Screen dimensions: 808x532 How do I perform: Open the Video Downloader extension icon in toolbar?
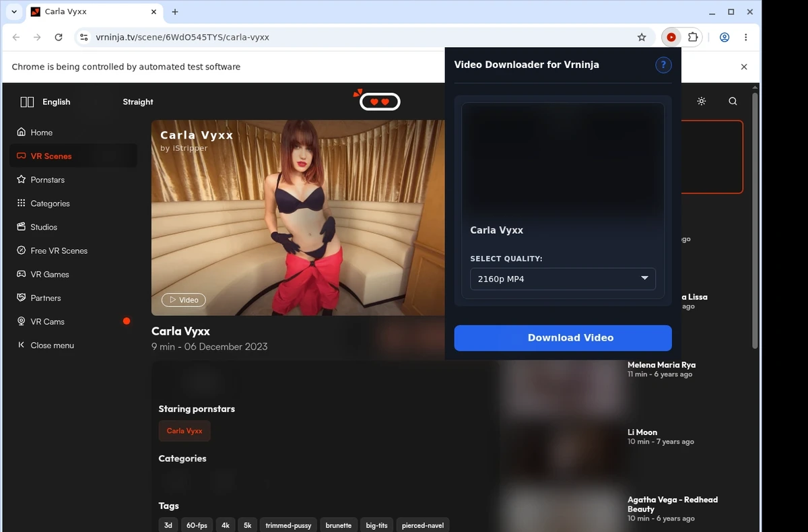671,38
